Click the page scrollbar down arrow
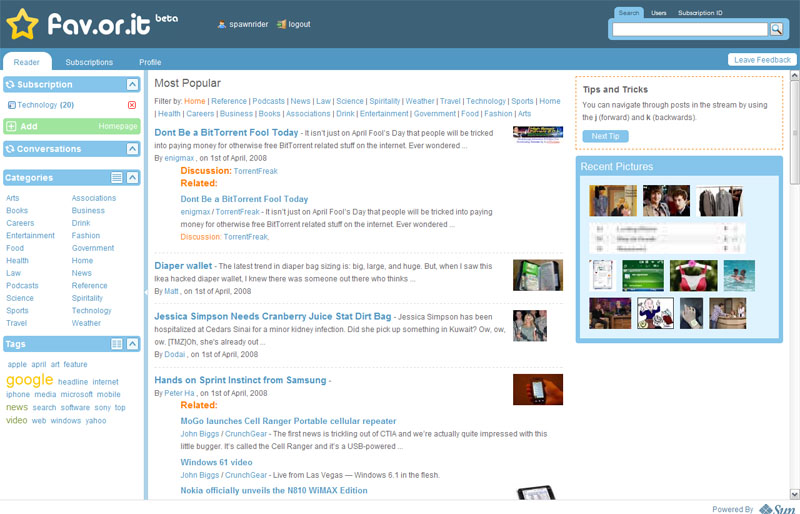This screenshot has width=800, height=514. (794, 494)
